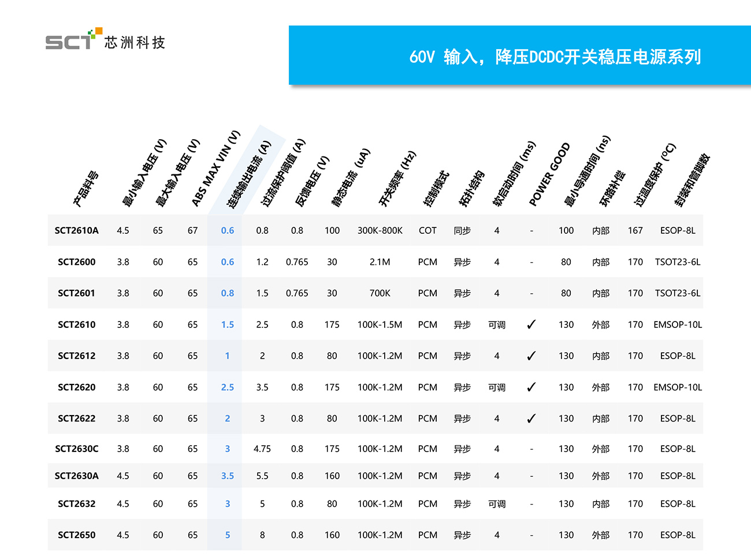Click the blue "1.5" output current in SCT2610 row
751x560 pixels.
228,324
